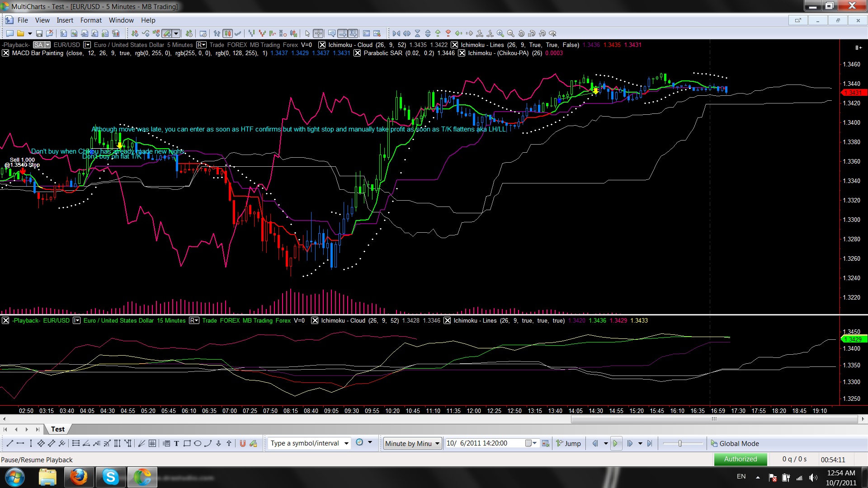Screen dimensions: 868x488
Task: Open the Window menu
Action: pyautogui.click(x=121, y=20)
